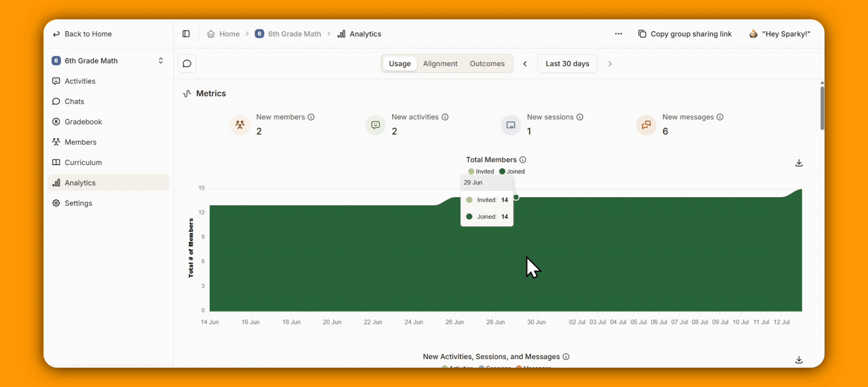Click the 12 Jul axis label

tap(781, 322)
